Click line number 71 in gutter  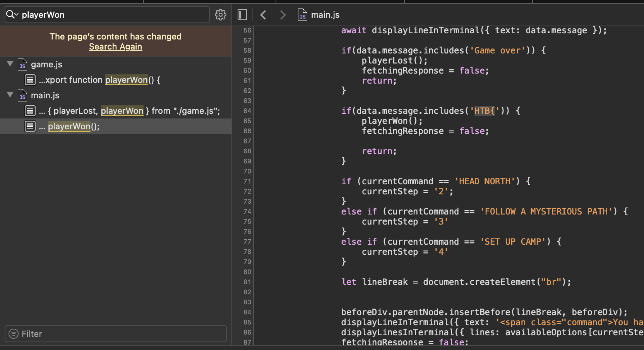coord(247,181)
